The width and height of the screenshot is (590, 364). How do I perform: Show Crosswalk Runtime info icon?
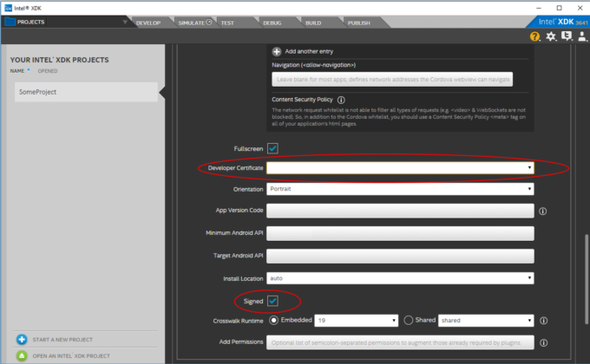click(x=543, y=321)
